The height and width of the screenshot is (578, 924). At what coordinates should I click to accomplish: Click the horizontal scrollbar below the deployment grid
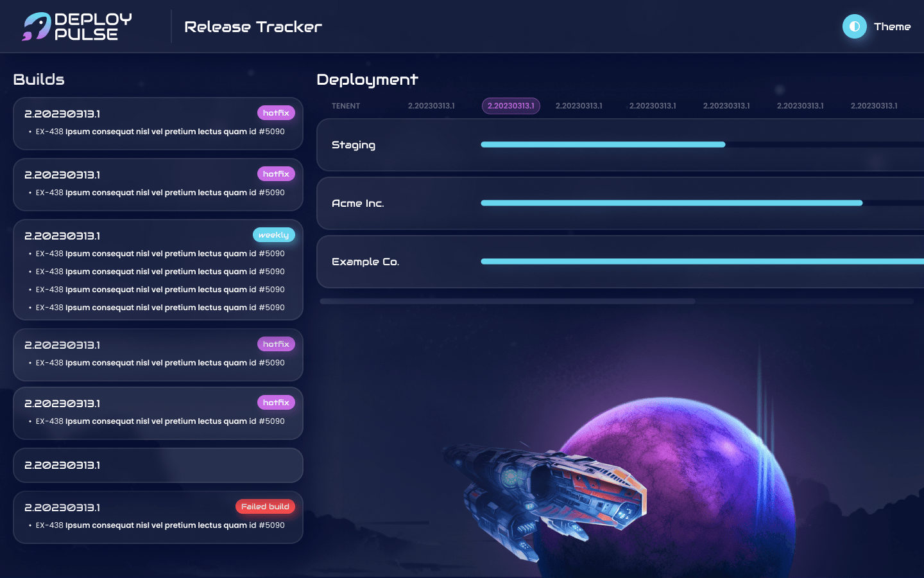(x=508, y=301)
